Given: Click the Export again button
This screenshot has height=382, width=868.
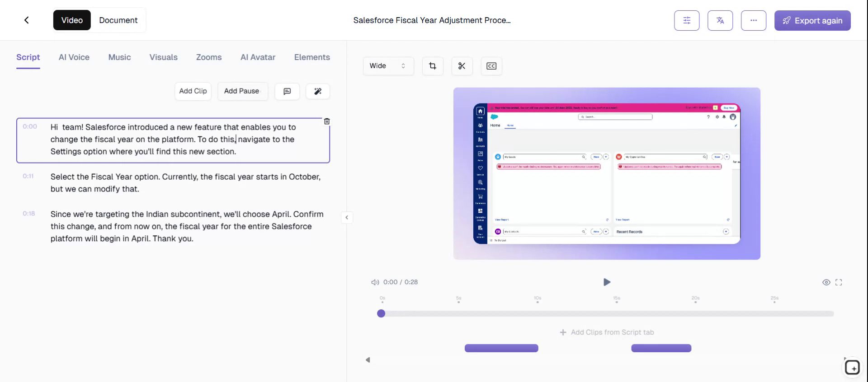Looking at the screenshot, I should 812,20.
